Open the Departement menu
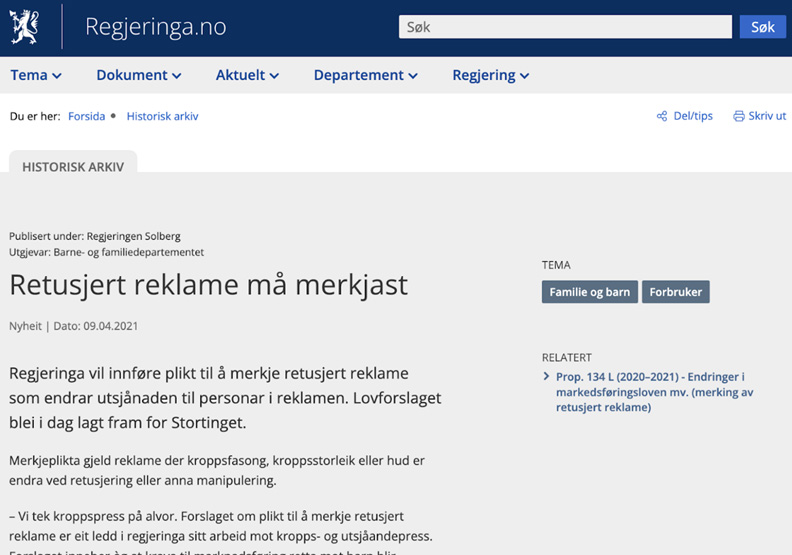792x555 pixels. 365,75
